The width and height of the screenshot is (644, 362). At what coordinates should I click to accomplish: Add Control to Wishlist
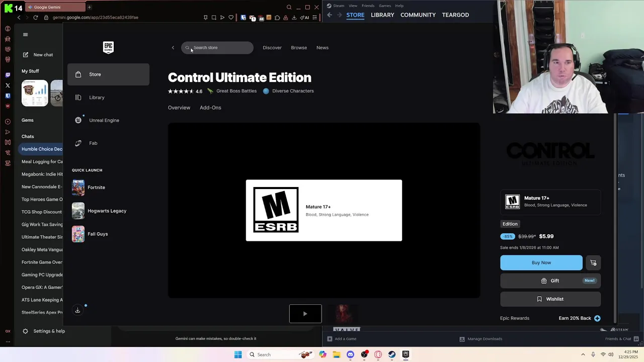click(550, 299)
